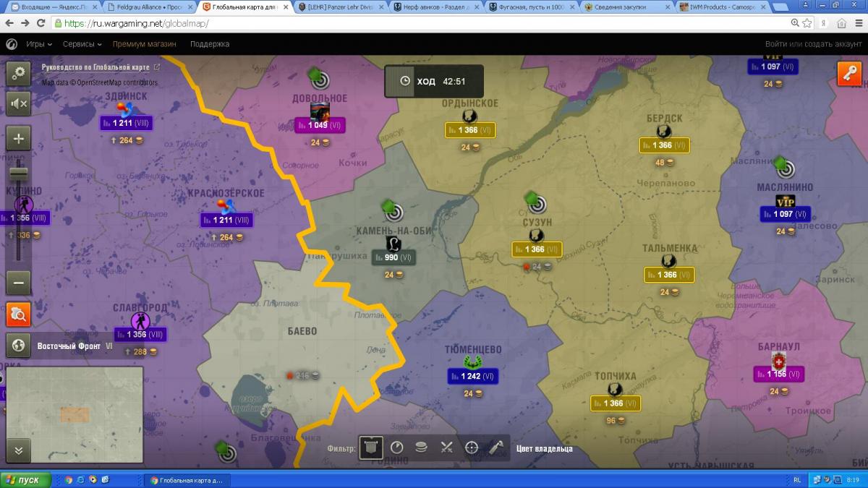The width and height of the screenshot is (868, 488).
Task: Open the Windows пуск start button
Action: click(26, 479)
